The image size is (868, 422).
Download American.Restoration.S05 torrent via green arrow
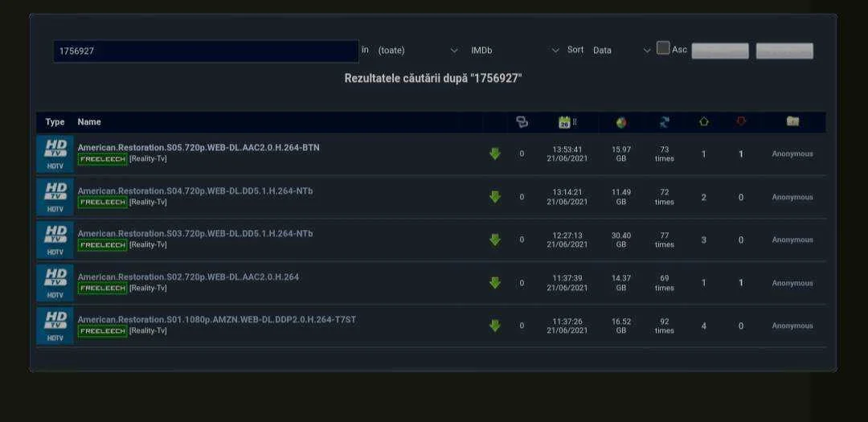495,154
